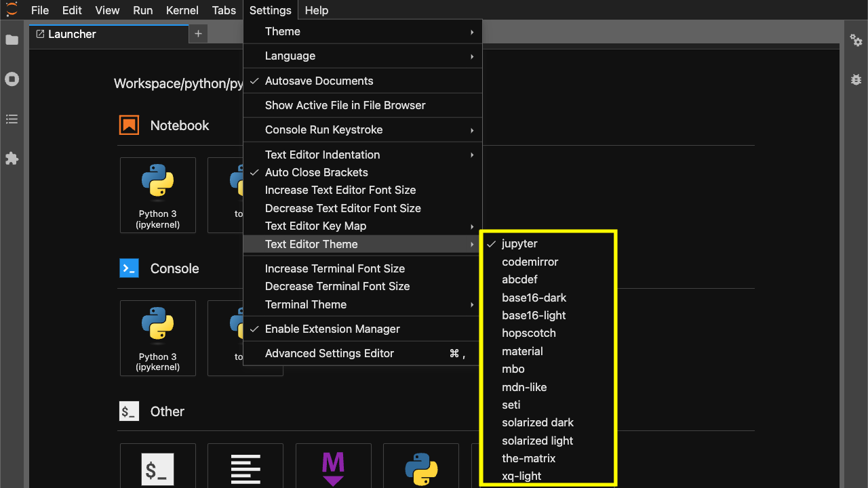
Task: Expand Terminal Theme submenu
Action: pos(363,304)
